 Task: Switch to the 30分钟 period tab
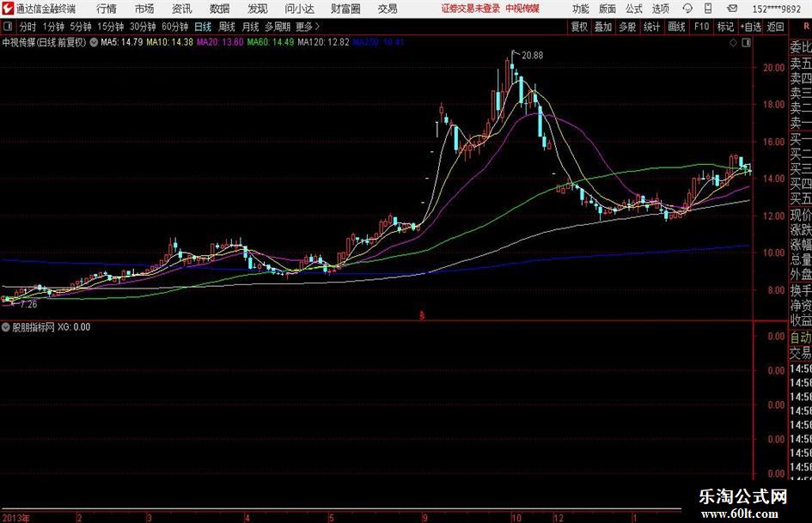coord(143,27)
